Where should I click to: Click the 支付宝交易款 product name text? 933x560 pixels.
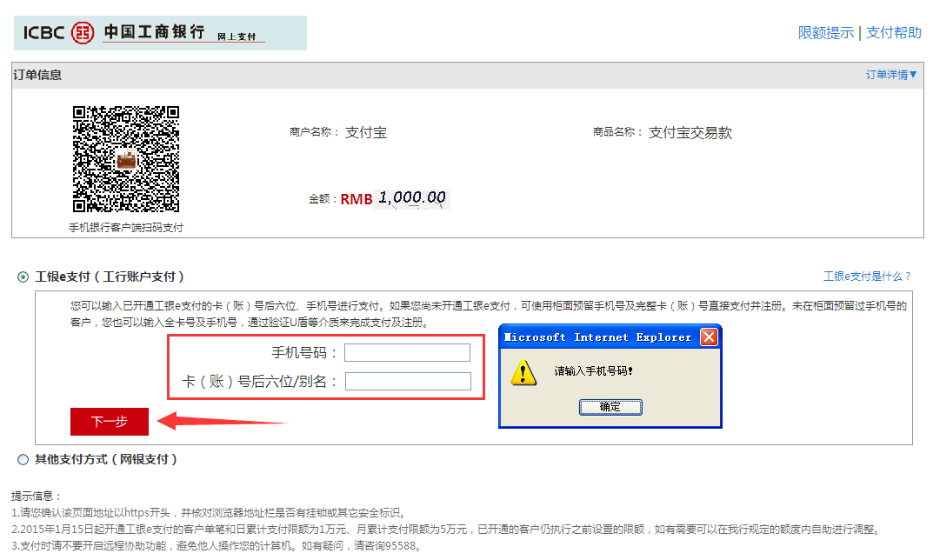pos(690,133)
